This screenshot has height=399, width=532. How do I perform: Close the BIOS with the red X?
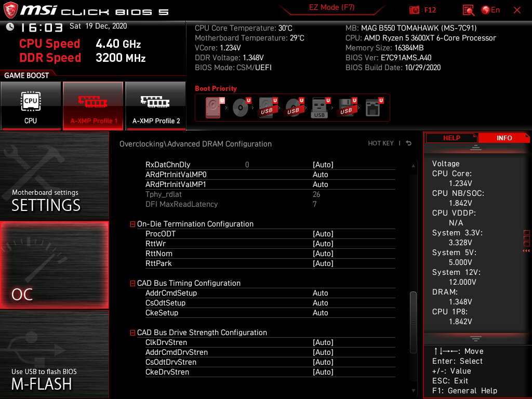[x=517, y=10]
